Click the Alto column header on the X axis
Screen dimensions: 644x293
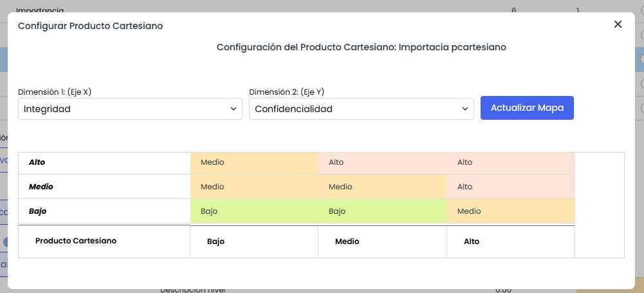click(472, 241)
